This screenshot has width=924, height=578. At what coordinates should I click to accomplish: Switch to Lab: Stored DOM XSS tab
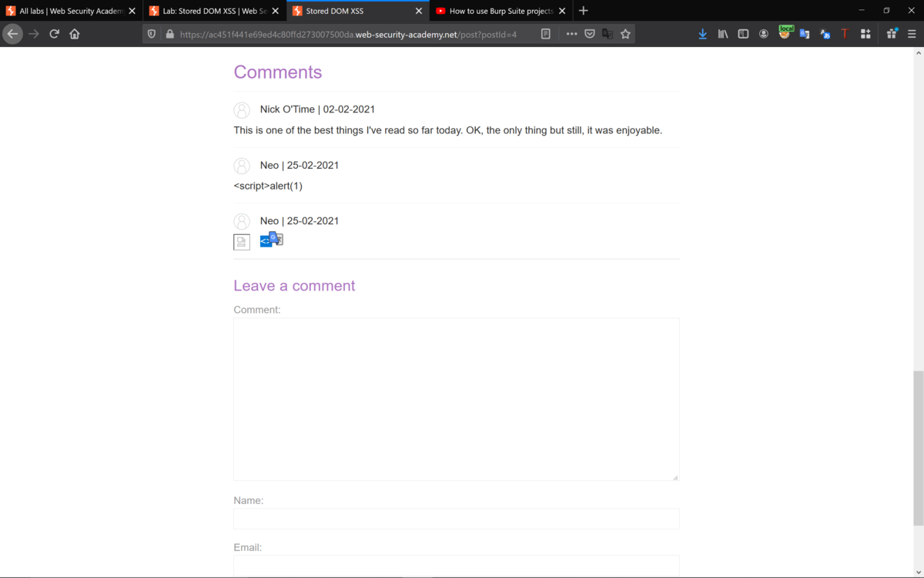[215, 11]
